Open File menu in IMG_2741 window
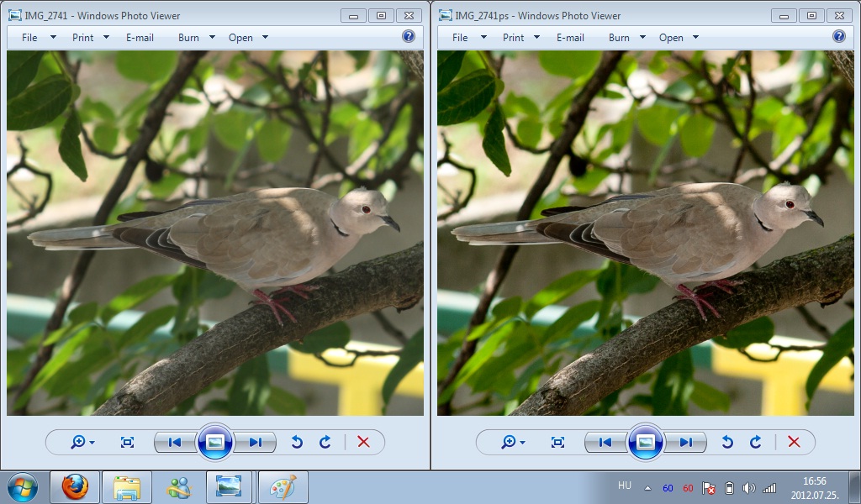The width and height of the screenshot is (861, 504). (x=29, y=37)
